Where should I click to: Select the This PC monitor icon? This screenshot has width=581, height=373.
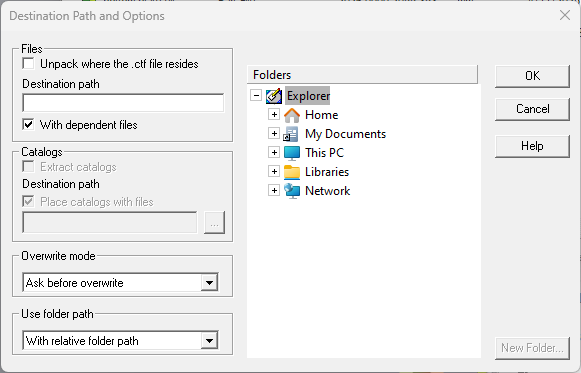click(292, 153)
